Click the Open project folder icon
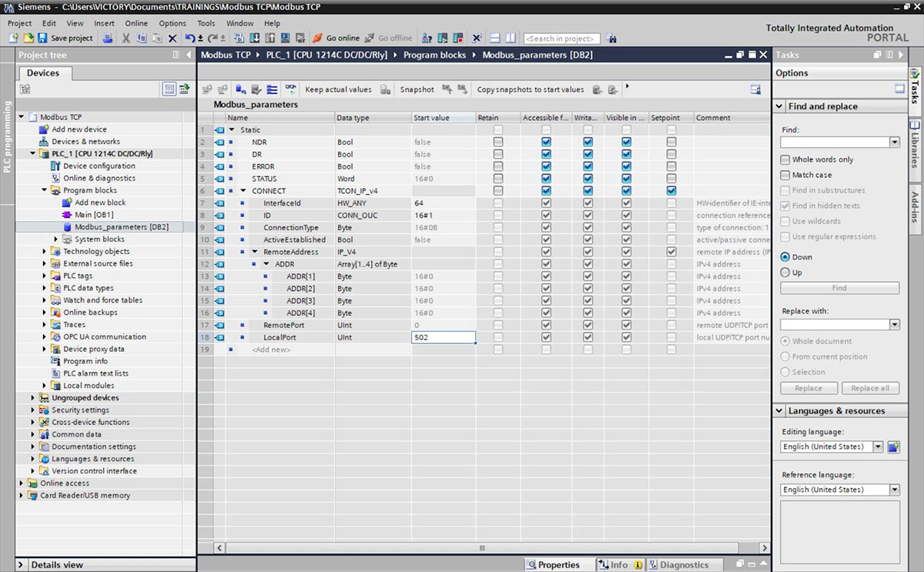This screenshot has height=572, width=924. point(28,38)
